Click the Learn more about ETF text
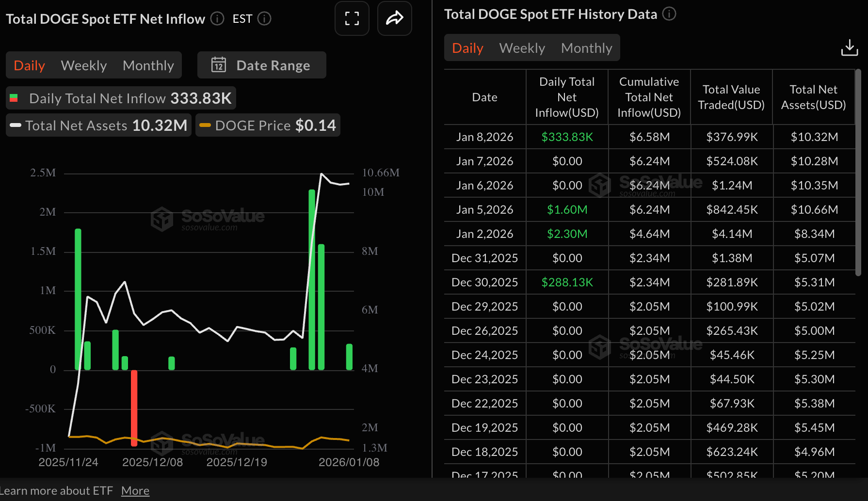 [56, 490]
